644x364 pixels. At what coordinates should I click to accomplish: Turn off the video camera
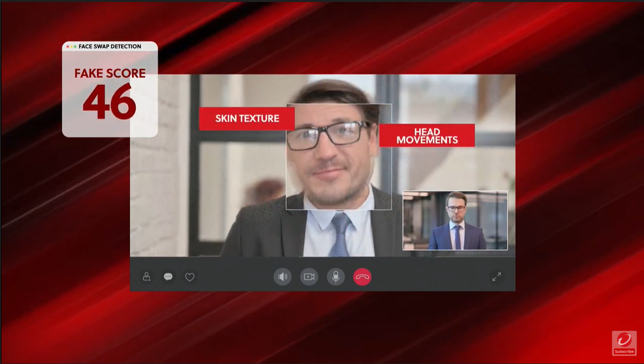click(x=309, y=277)
